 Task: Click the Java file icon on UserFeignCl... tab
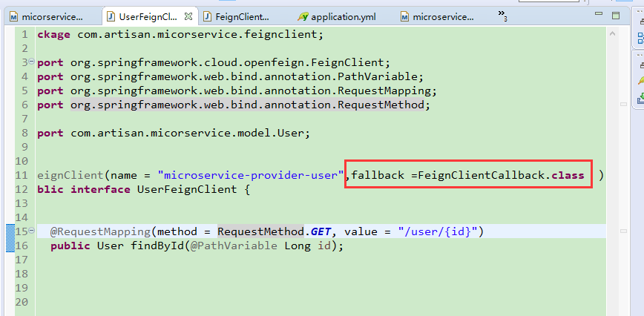tap(111, 17)
